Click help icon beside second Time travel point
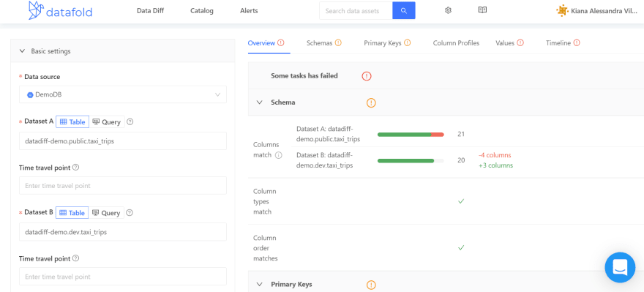Viewport: 644px width, 292px height. point(75,258)
